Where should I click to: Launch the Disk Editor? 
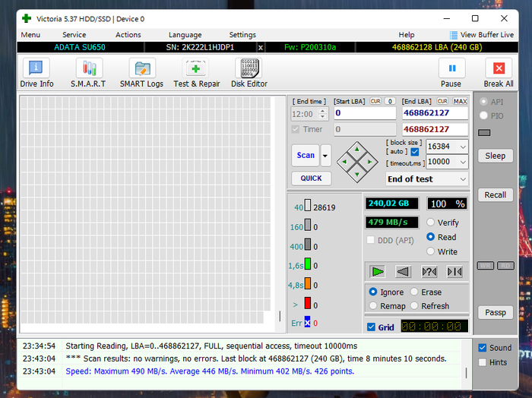pyautogui.click(x=249, y=74)
